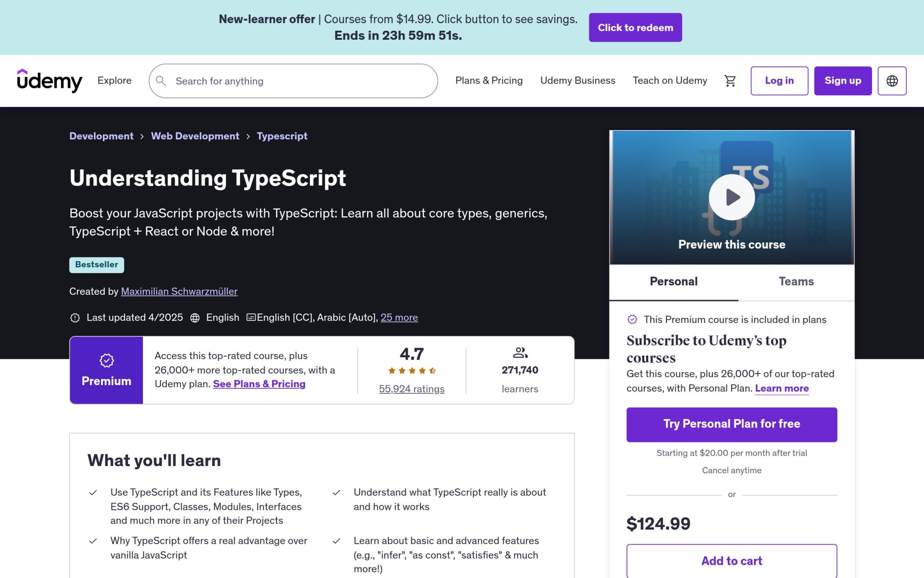Open the Explore menu
Viewport: 924px width, 578px height.
coord(115,80)
